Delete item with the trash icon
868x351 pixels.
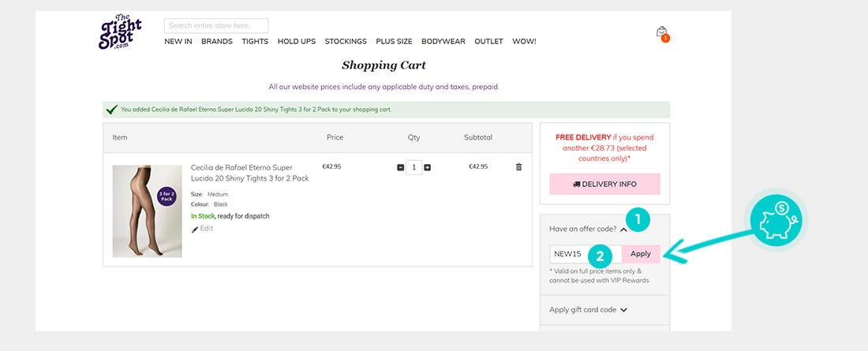coord(518,166)
